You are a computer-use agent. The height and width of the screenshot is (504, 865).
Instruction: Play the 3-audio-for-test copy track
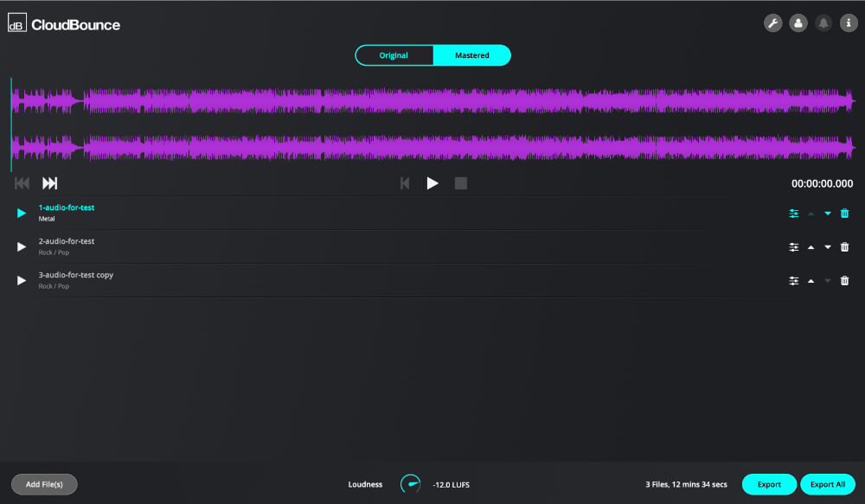(x=22, y=280)
